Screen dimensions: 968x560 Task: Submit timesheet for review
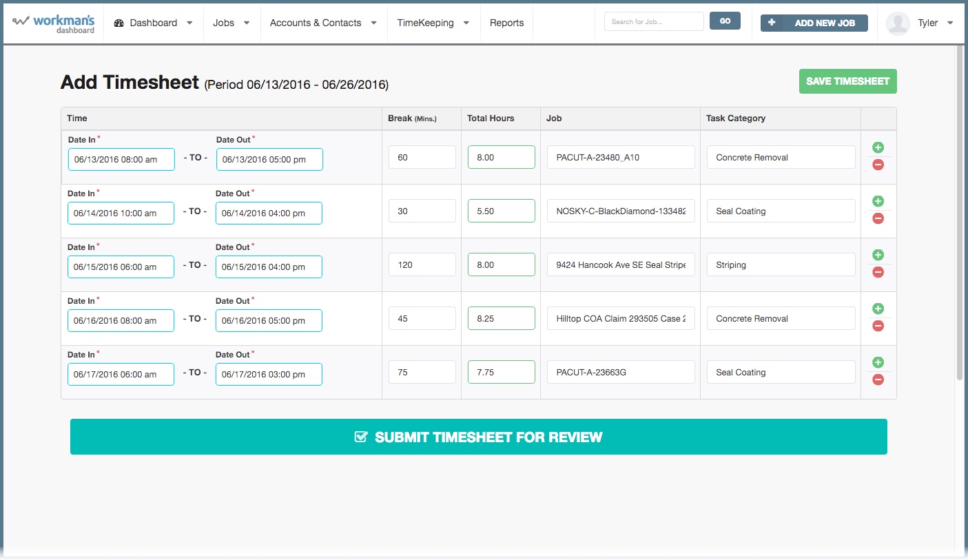(479, 437)
